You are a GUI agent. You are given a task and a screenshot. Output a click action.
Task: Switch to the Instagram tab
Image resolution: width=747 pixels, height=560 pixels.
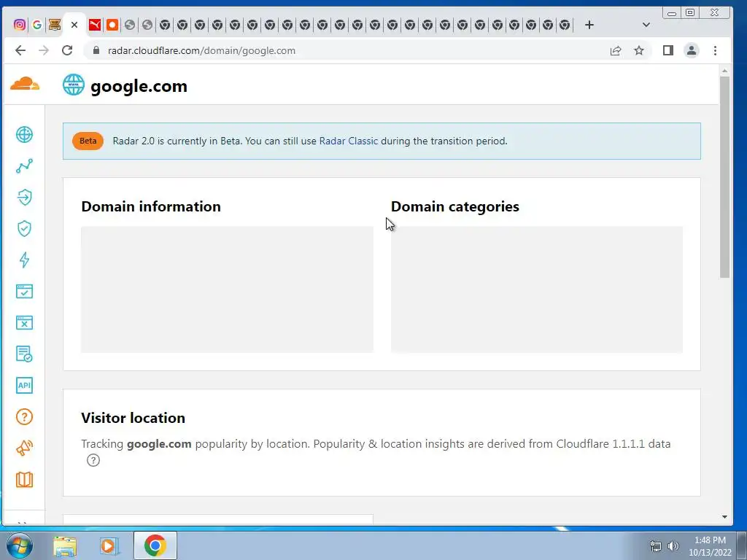20,25
